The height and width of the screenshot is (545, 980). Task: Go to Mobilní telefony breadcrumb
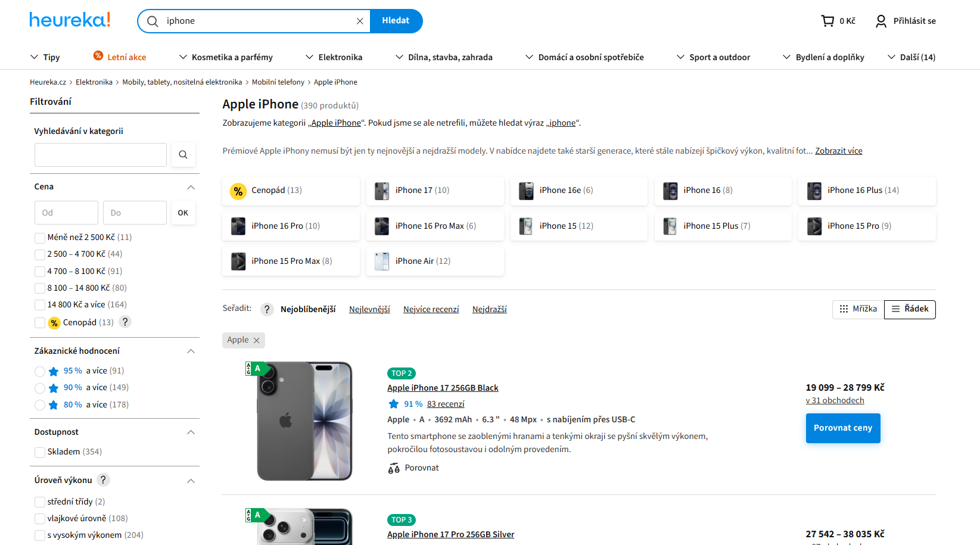[x=278, y=82]
